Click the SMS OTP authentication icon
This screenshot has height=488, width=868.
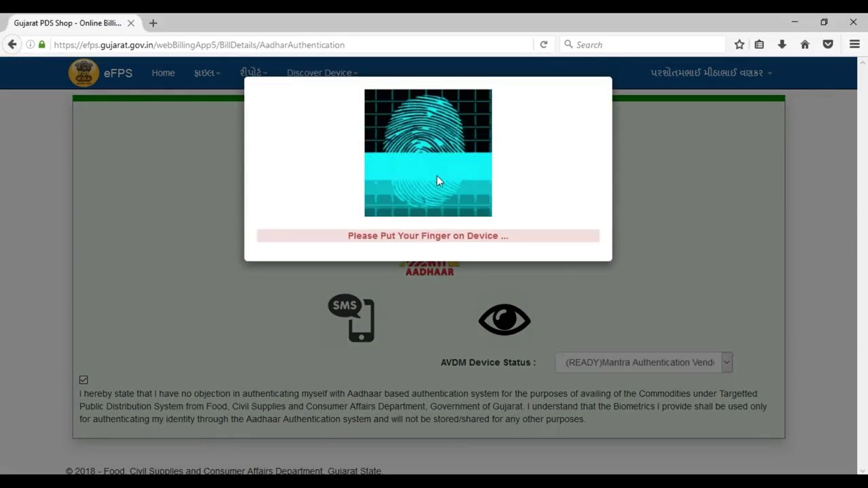pos(351,318)
